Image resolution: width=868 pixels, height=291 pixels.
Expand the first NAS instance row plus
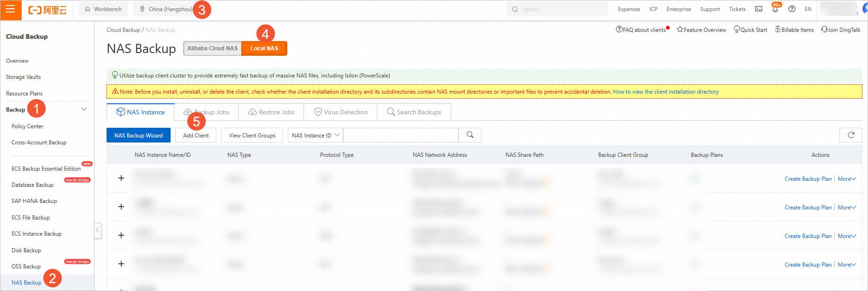pyautogui.click(x=121, y=178)
